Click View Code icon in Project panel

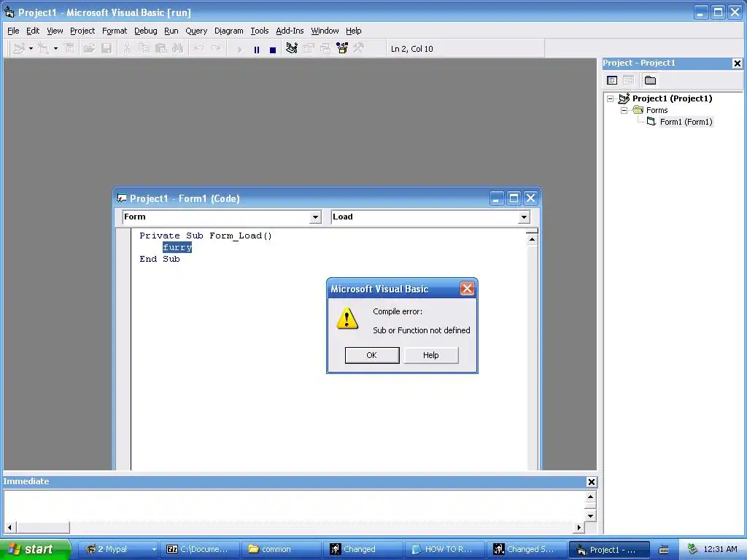pos(612,80)
